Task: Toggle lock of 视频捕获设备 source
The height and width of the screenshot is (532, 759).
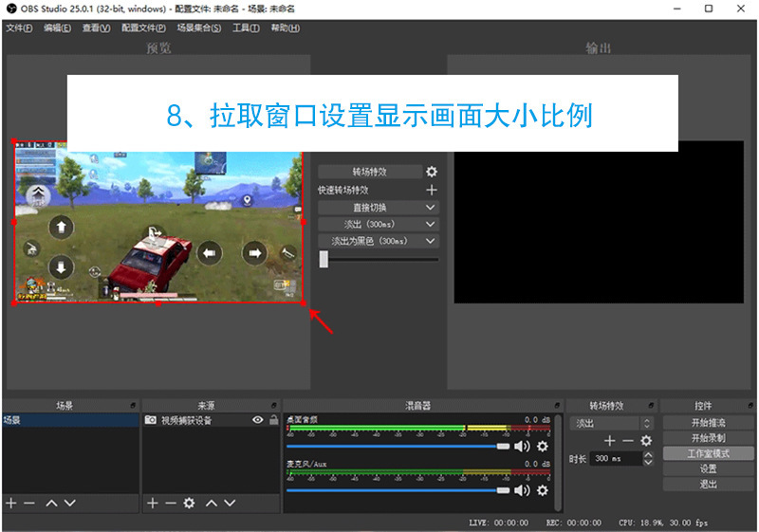Action: pos(273,420)
